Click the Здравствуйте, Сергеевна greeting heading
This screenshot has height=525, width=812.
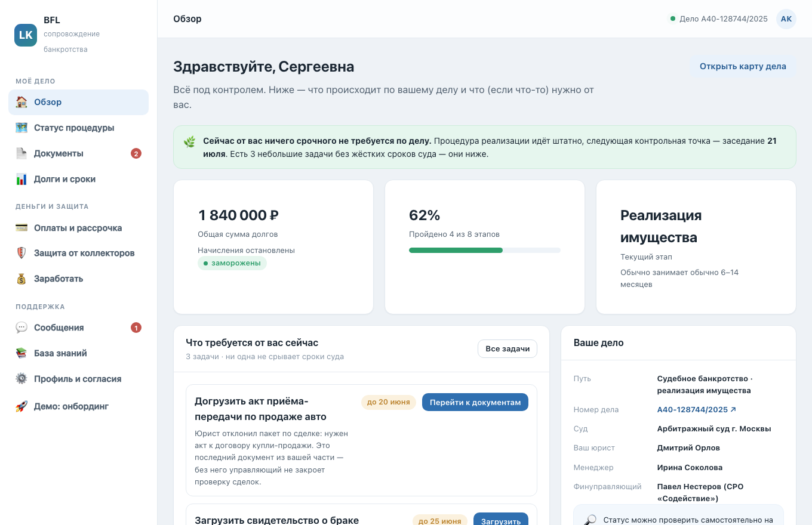264,66
